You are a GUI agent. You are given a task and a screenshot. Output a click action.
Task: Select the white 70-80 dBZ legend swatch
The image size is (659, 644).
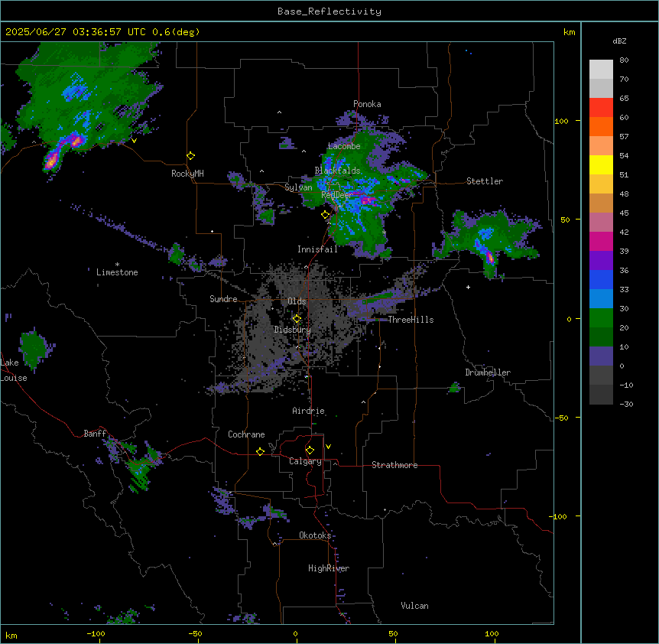point(601,70)
